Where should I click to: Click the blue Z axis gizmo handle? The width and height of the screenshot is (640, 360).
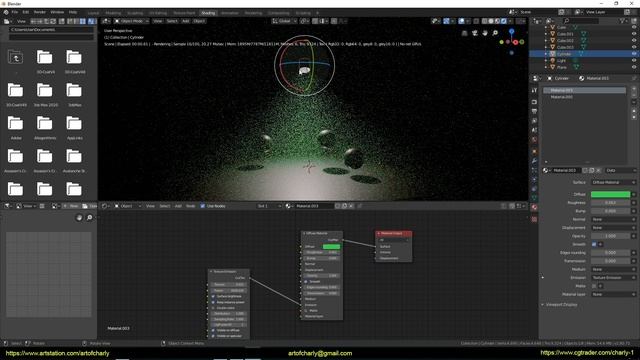[511, 31]
